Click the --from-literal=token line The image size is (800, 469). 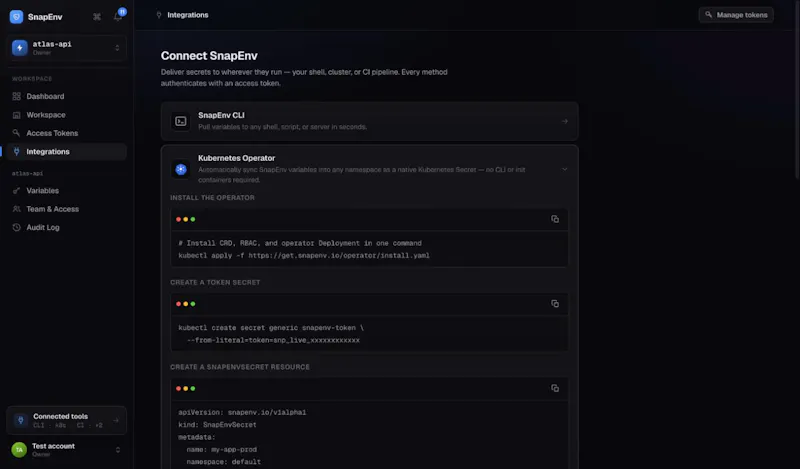click(273, 340)
